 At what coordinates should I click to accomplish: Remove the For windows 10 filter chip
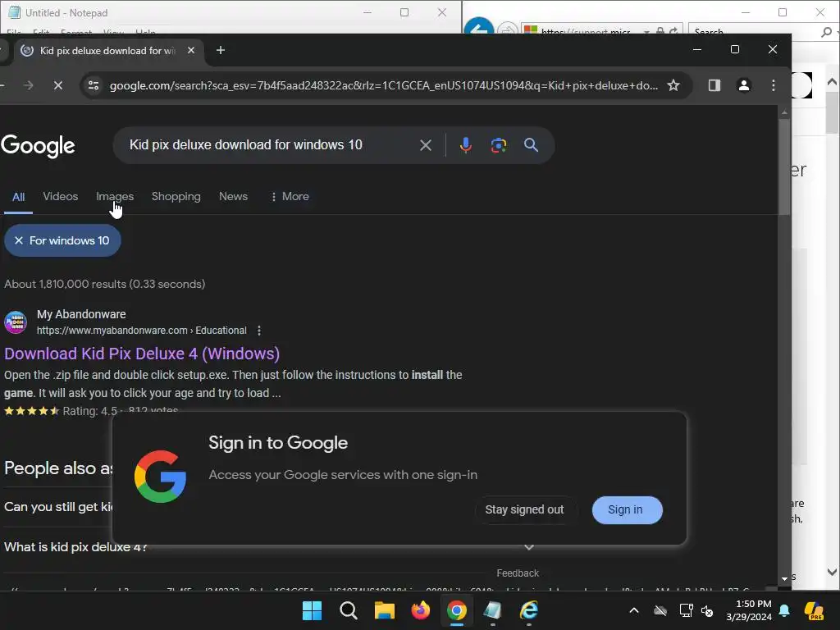click(19, 240)
